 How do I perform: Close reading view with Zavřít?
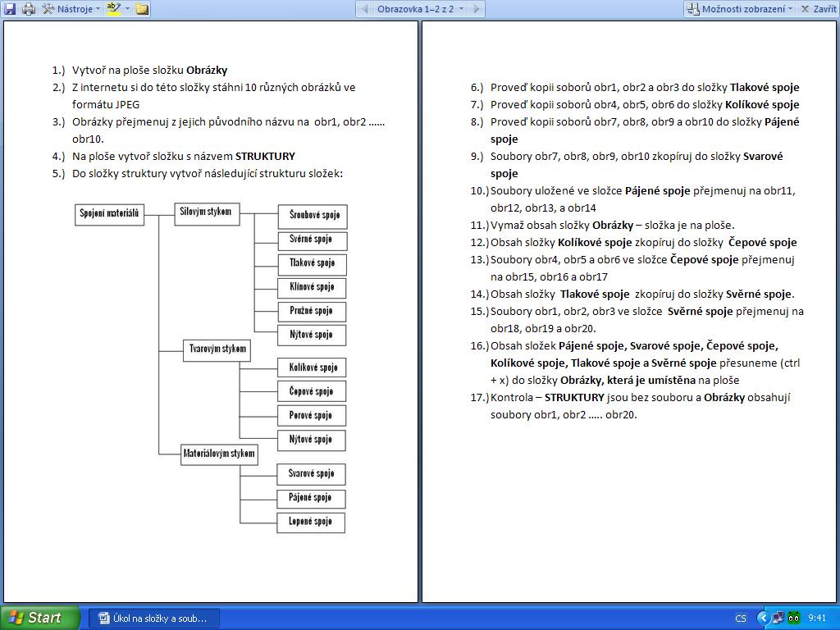(819, 8)
